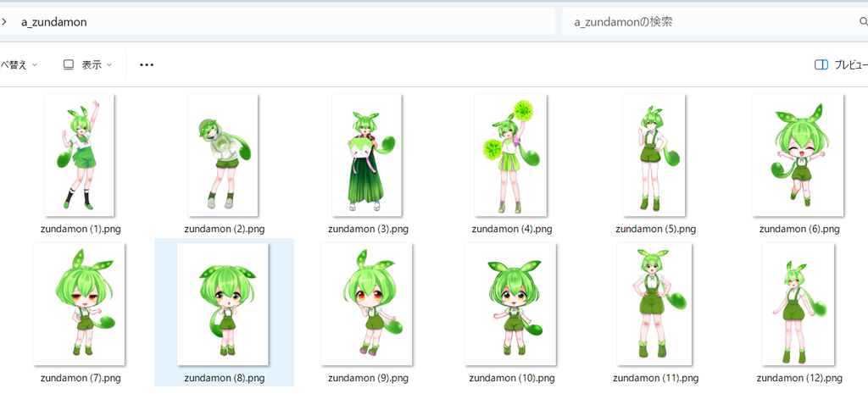The image size is (868, 394).
Task: Click the file name zundamon (1).png
Action: [81, 229]
